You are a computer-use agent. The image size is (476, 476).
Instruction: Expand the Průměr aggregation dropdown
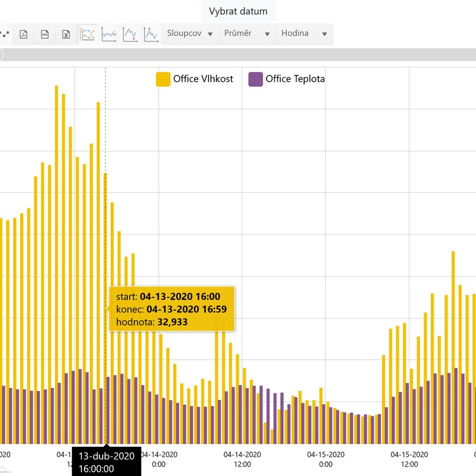(248, 34)
